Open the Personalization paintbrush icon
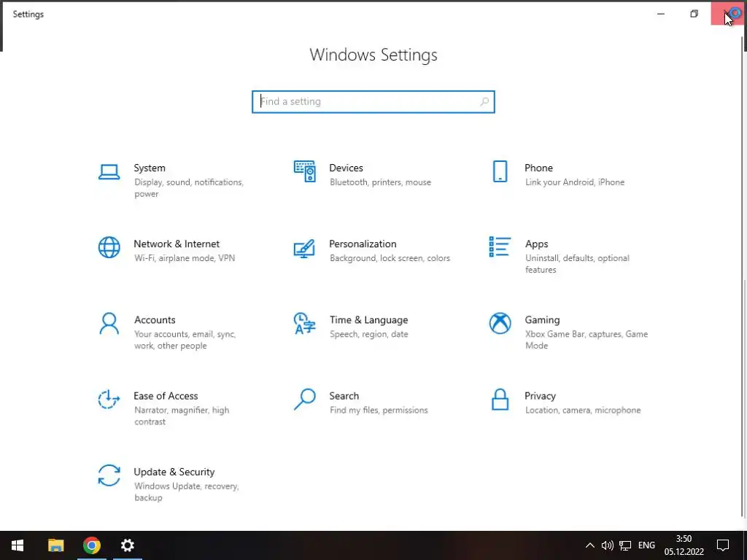Image resolution: width=747 pixels, height=560 pixels. tap(304, 248)
